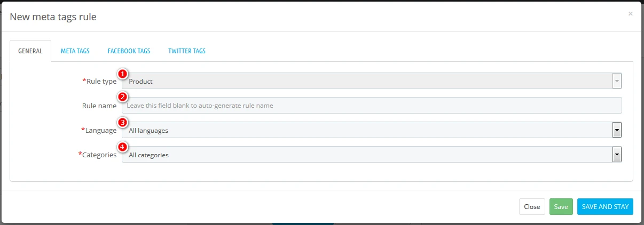Switch to the General tab
Viewport: 644px width, 225px height.
pyautogui.click(x=30, y=51)
